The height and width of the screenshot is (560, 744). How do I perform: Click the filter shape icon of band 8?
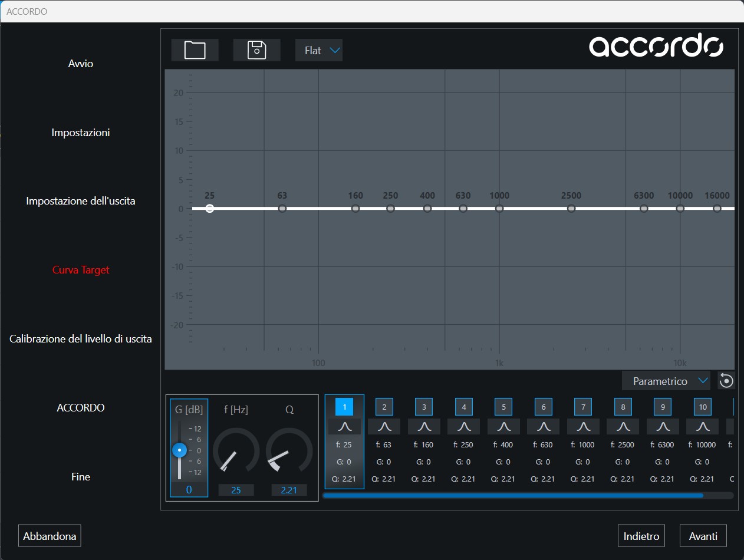[623, 426]
